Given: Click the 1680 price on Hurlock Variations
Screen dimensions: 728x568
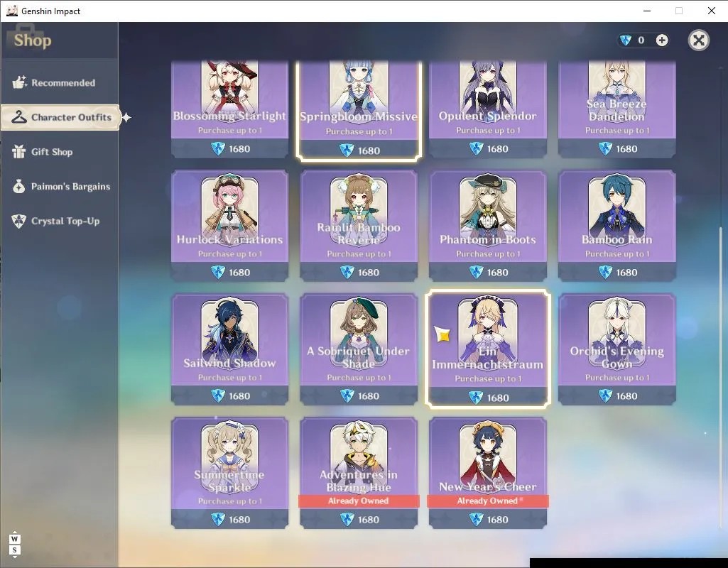Looking at the screenshot, I should (239, 273).
